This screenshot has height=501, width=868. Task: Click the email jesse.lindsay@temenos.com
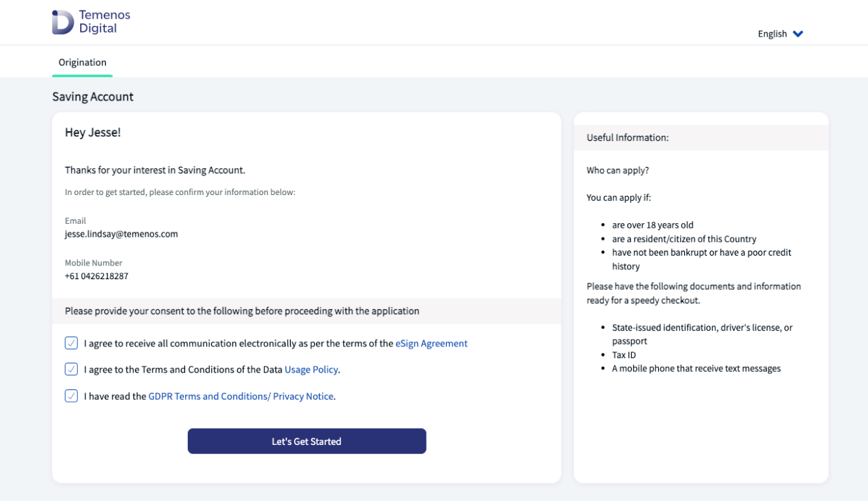click(x=121, y=234)
